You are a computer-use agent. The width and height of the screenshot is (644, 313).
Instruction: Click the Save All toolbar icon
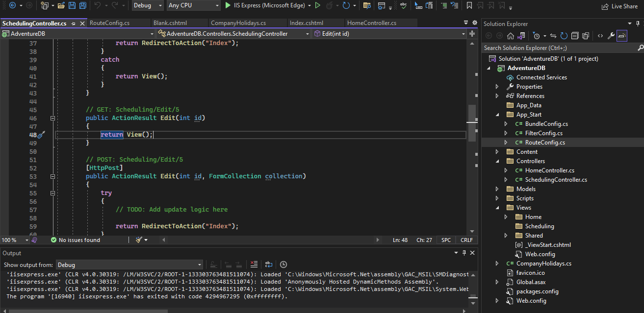click(82, 6)
